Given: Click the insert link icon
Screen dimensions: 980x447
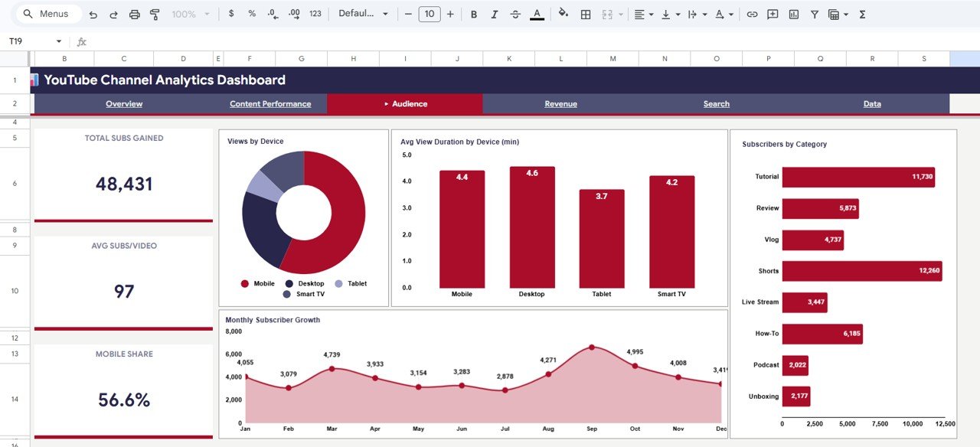Looking at the screenshot, I should tap(751, 14).
